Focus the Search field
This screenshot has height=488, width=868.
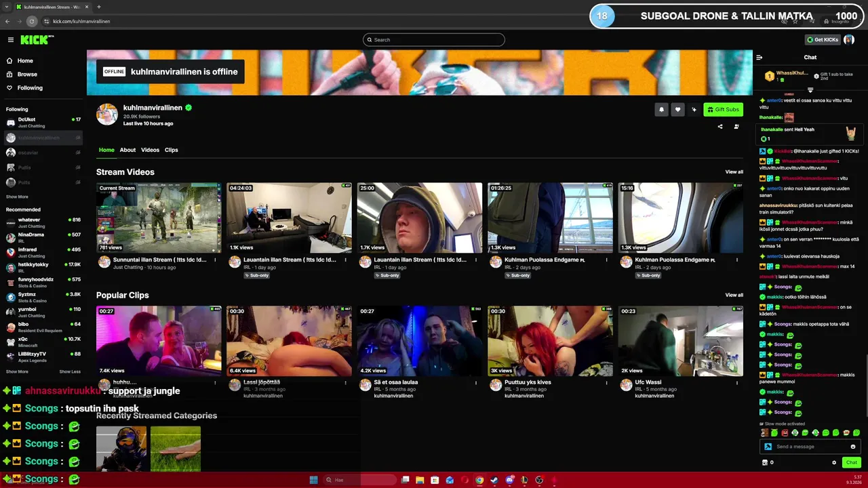coord(434,39)
